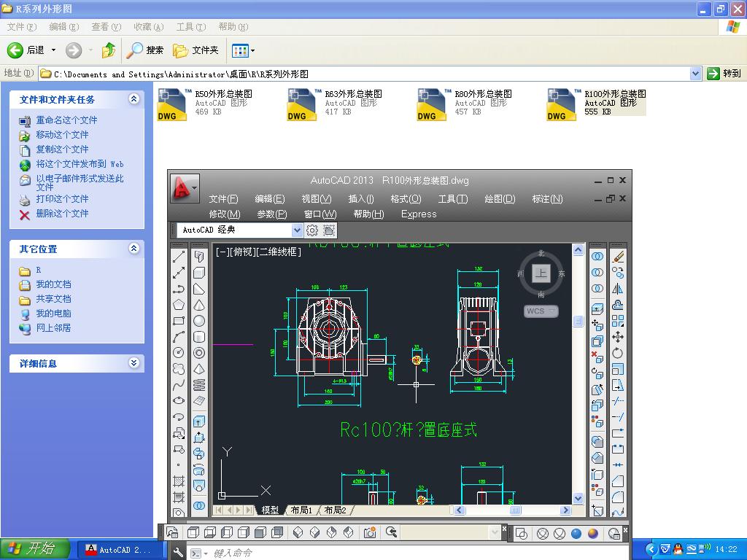Open the 文件(F) menu in AutoCAD

pyautogui.click(x=223, y=199)
